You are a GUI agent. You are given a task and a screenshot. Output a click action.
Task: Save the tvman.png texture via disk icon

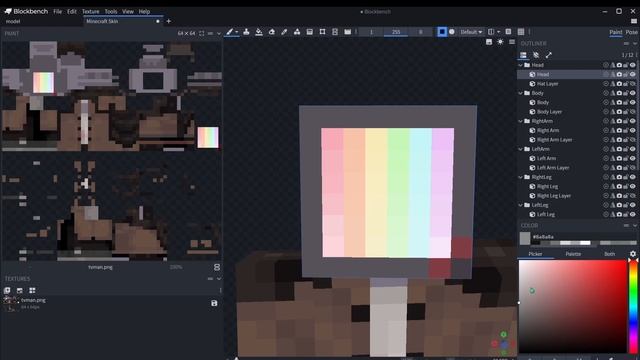214,303
